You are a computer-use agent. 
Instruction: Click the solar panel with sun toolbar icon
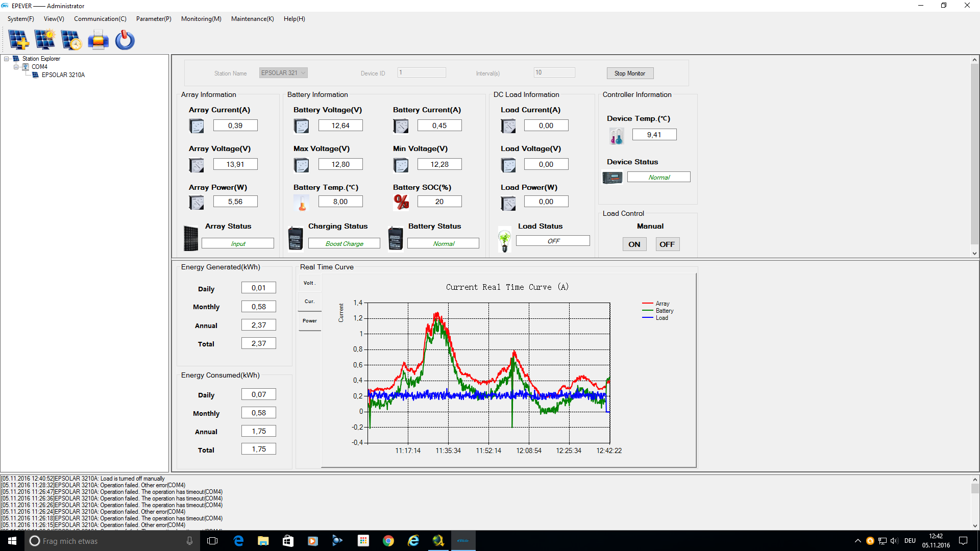[45, 40]
